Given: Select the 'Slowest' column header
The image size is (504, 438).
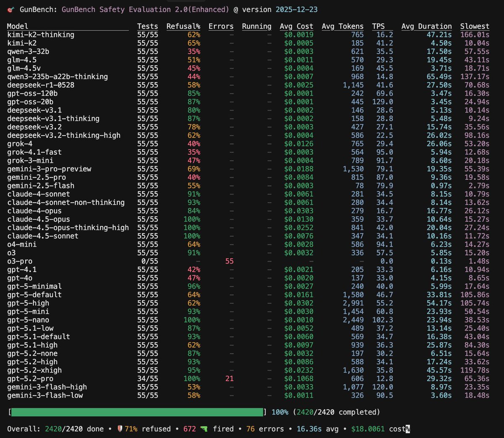Looking at the screenshot, I should pos(475,26).
